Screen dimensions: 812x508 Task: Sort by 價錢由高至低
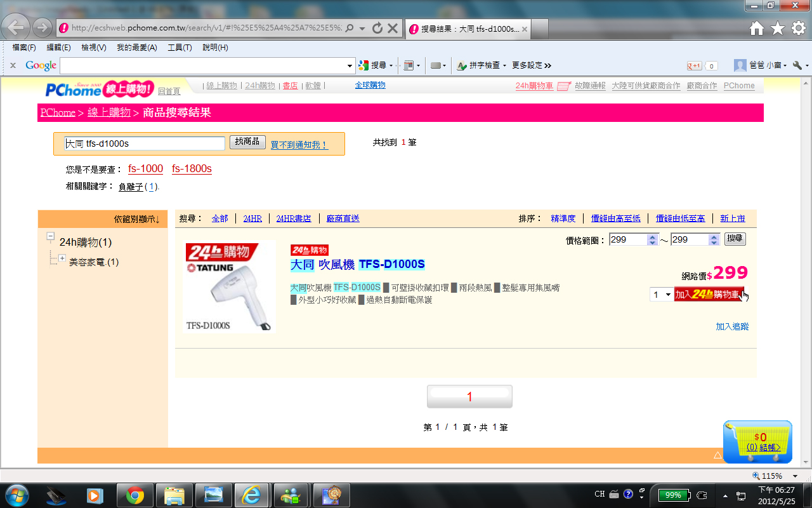[615, 218]
